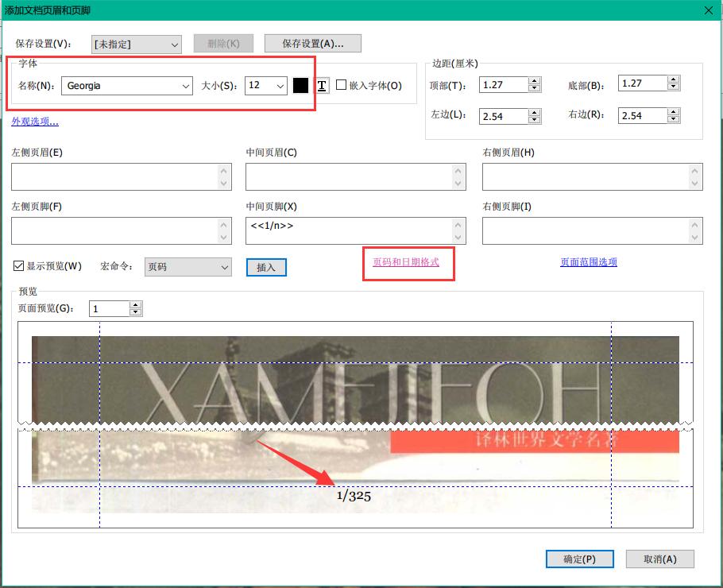Click the 插入 button
Screen dimensions: 723x588
tap(266, 267)
